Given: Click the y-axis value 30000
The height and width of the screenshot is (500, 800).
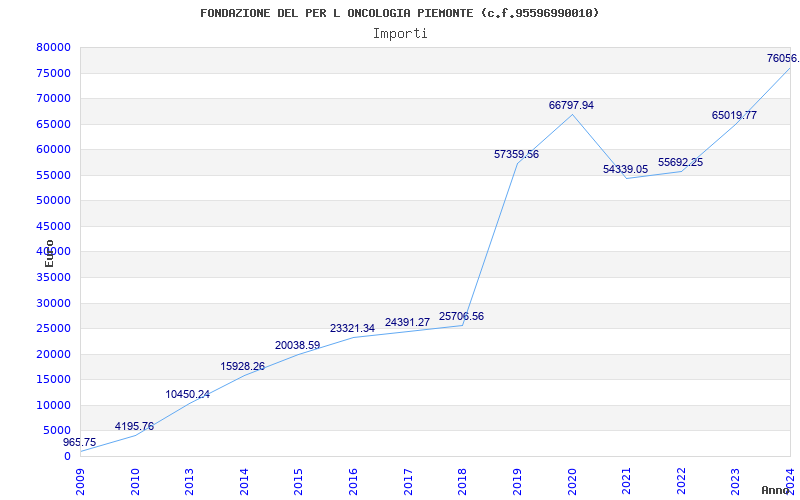Looking at the screenshot, I should point(53,303).
